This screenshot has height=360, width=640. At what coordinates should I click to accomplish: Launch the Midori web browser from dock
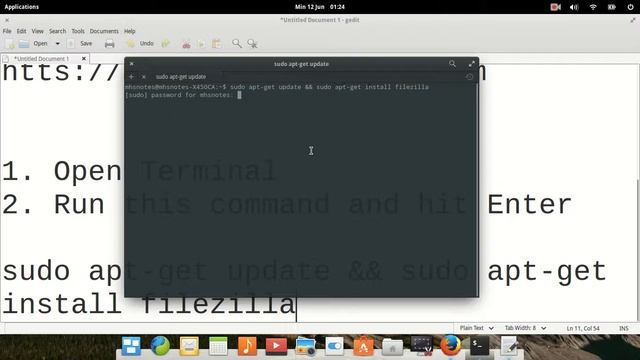point(160,346)
